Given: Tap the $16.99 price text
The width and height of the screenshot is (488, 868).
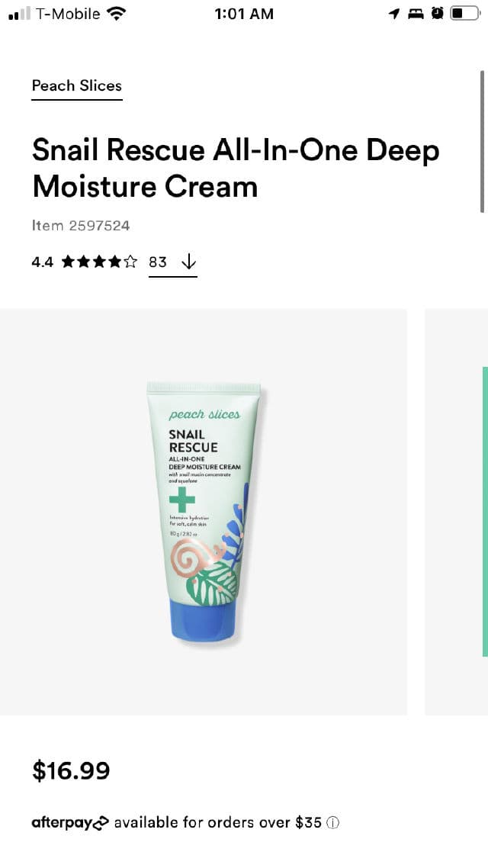Looking at the screenshot, I should (x=71, y=770).
